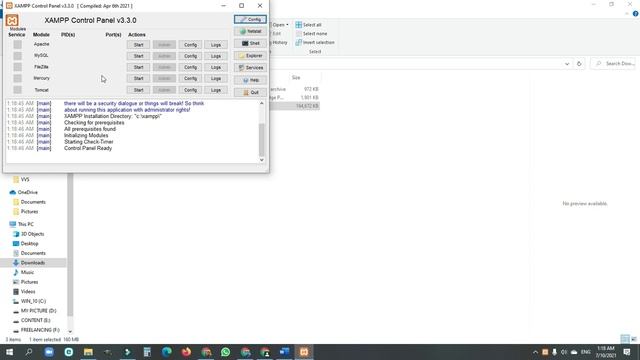
Task: Toggle Apache service checkbox
Action: (x=17, y=44)
